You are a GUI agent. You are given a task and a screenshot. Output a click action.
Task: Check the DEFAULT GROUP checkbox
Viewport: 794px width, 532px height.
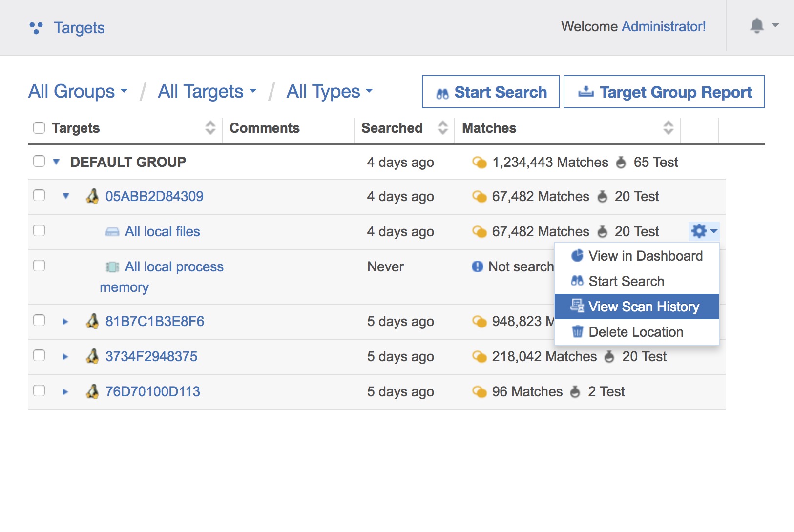[x=39, y=162]
